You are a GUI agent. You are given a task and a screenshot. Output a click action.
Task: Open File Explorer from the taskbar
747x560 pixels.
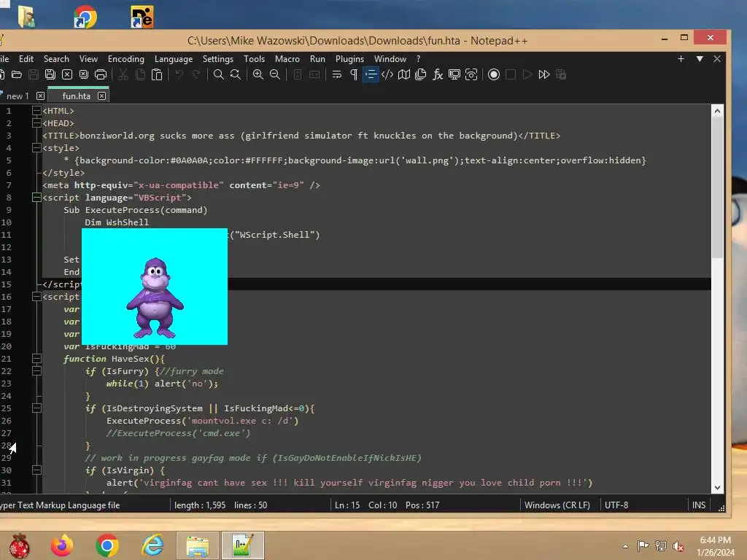(x=197, y=545)
